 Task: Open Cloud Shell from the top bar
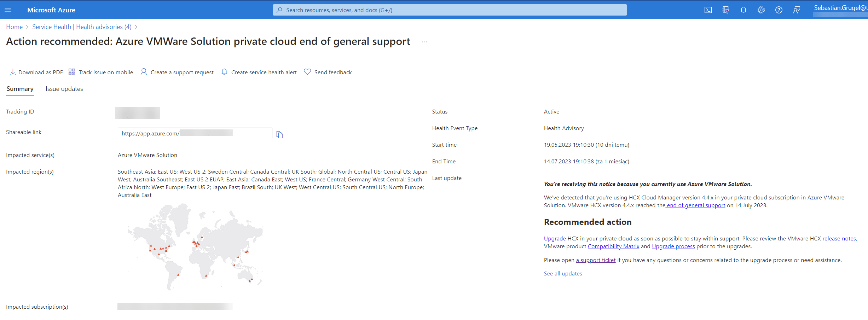click(708, 10)
